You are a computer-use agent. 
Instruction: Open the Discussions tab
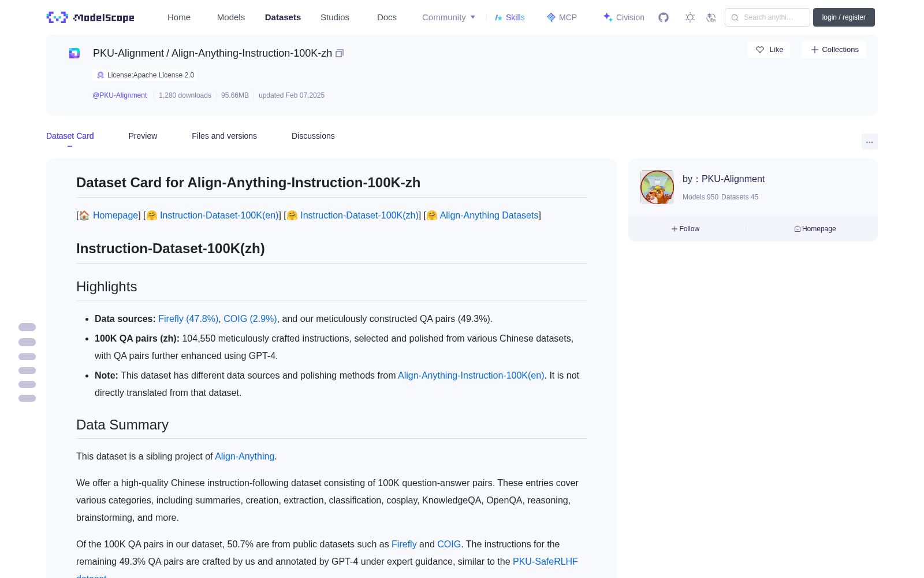[313, 136]
